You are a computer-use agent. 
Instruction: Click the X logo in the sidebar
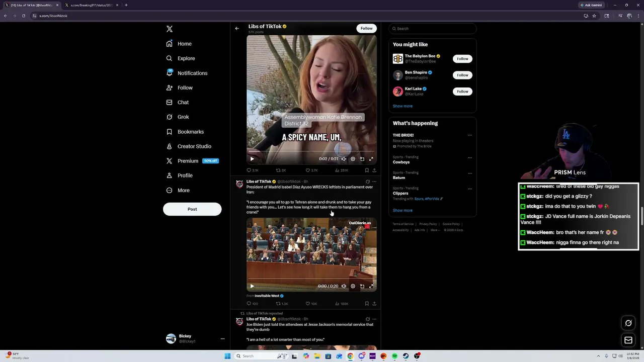tap(170, 29)
